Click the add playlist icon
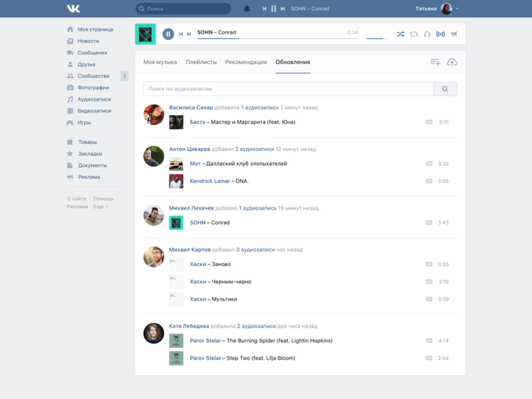Screen dimensions: 532x399 pos(435,62)
